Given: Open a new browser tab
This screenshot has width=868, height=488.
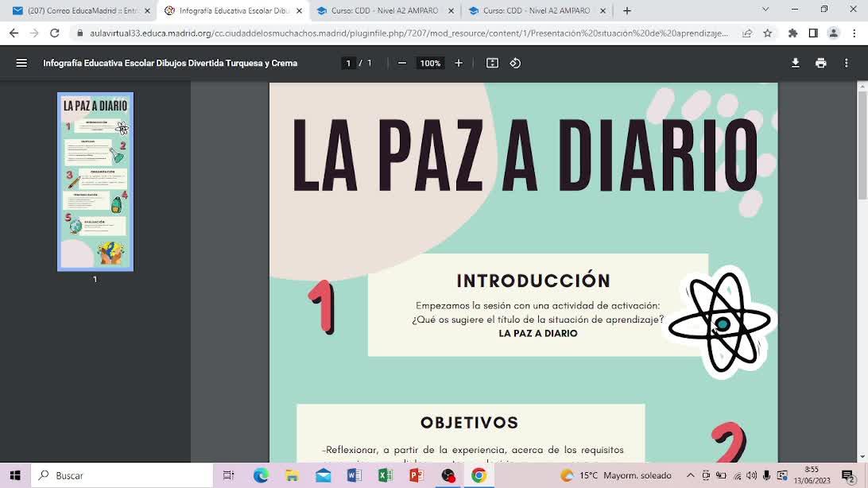Looking at the screenshot, I should (627, 10).
